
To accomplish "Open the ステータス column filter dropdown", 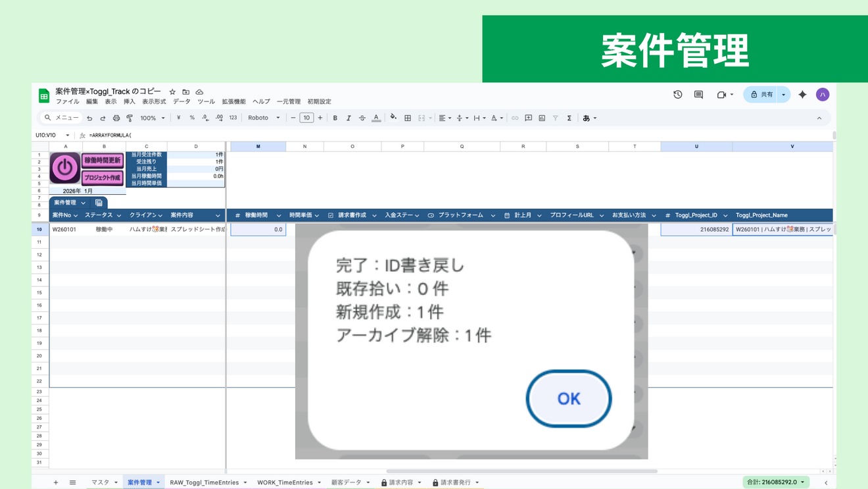I will tap(118, 215).
